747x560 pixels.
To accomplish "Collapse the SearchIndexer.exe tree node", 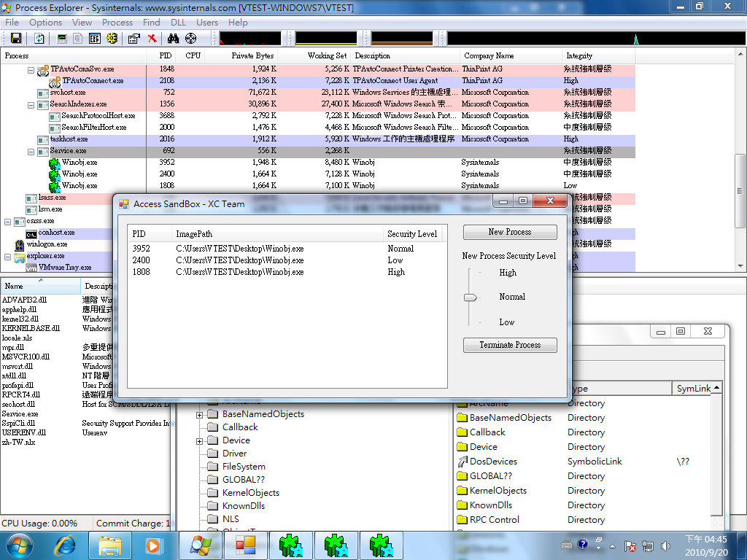I will (x=31, y=105).
